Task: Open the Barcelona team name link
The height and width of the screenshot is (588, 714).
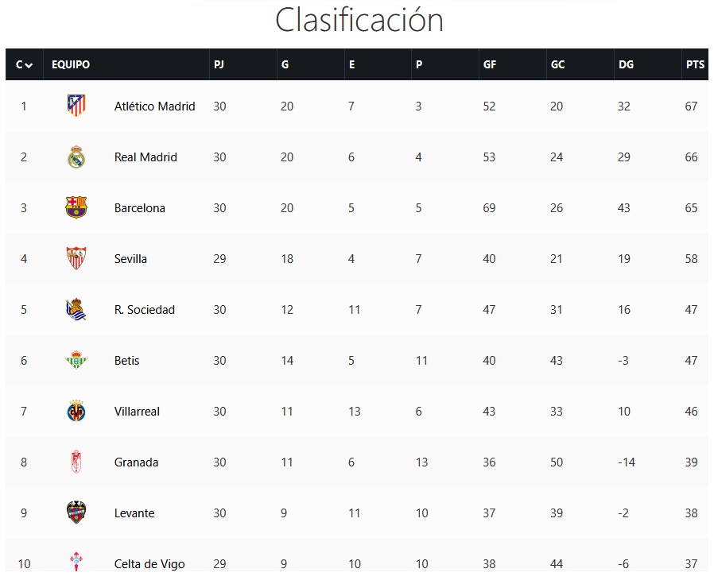Action: [x=139, y=208]
